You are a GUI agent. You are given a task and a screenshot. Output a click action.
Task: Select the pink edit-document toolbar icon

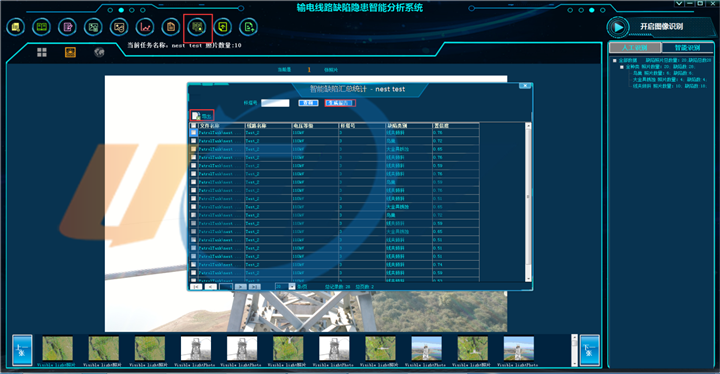coord(68,27)
